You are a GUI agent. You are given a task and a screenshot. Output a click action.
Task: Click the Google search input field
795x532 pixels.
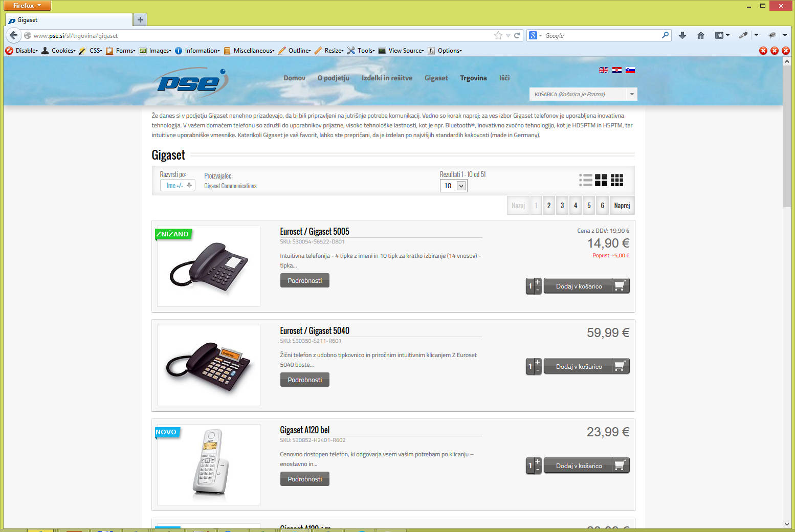click(x=602, y=35)
